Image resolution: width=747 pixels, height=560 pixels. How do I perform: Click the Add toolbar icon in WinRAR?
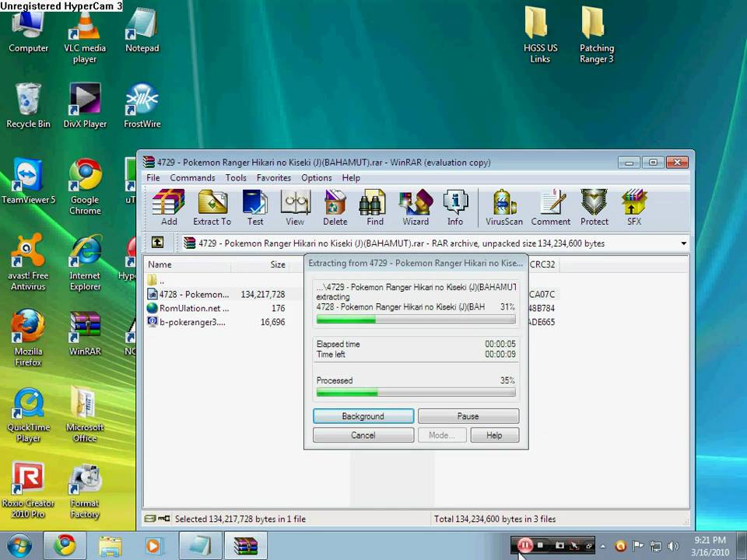click(168, 207)
